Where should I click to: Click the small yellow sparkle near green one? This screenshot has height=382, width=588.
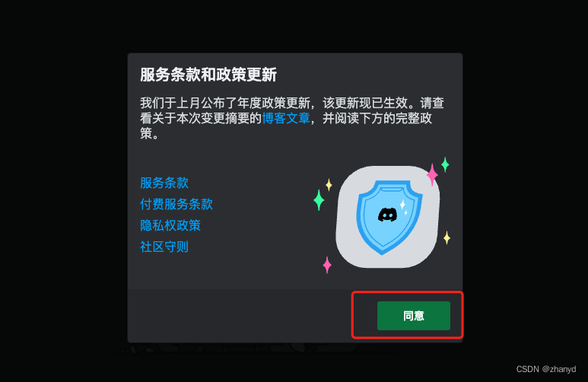(329, 185)
